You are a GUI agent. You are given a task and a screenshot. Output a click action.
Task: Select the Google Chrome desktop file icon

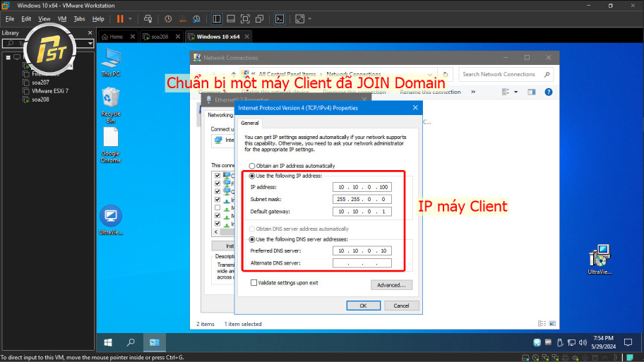pos(111,145)
